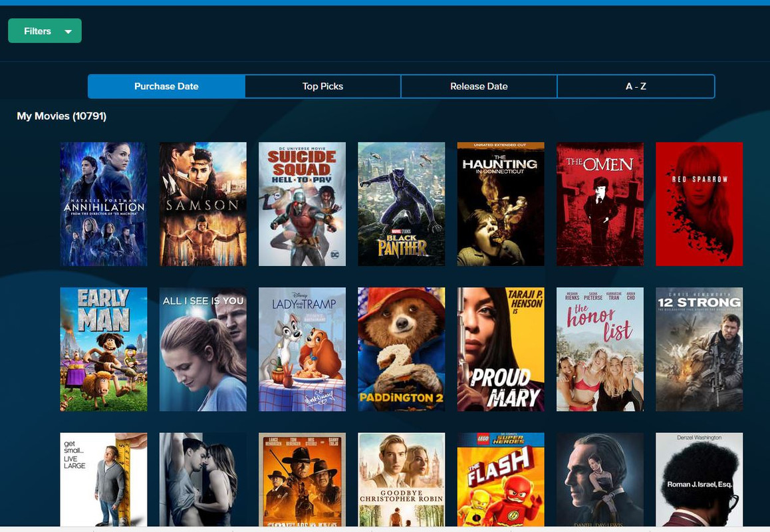Open Lady and the Tramp movie
The width and height of the screenshot is (770, 532).
[x=302, y=349]
